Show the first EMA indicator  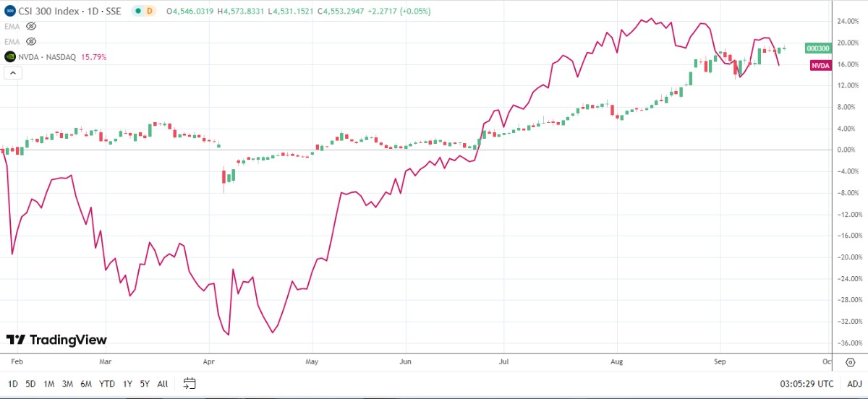pyautogui.click(x=31, y=25)
